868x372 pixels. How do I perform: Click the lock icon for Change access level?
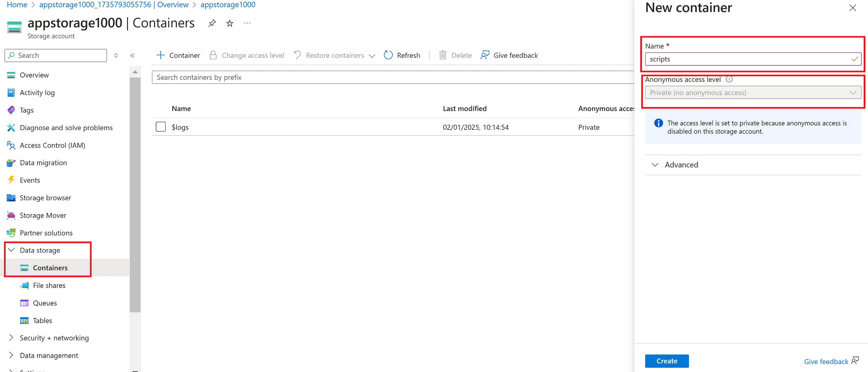point(213,55)
